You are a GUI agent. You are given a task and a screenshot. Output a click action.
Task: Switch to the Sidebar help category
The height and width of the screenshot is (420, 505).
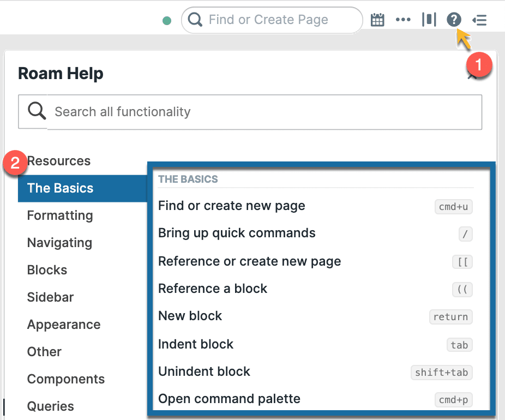[x=50, y=297]
